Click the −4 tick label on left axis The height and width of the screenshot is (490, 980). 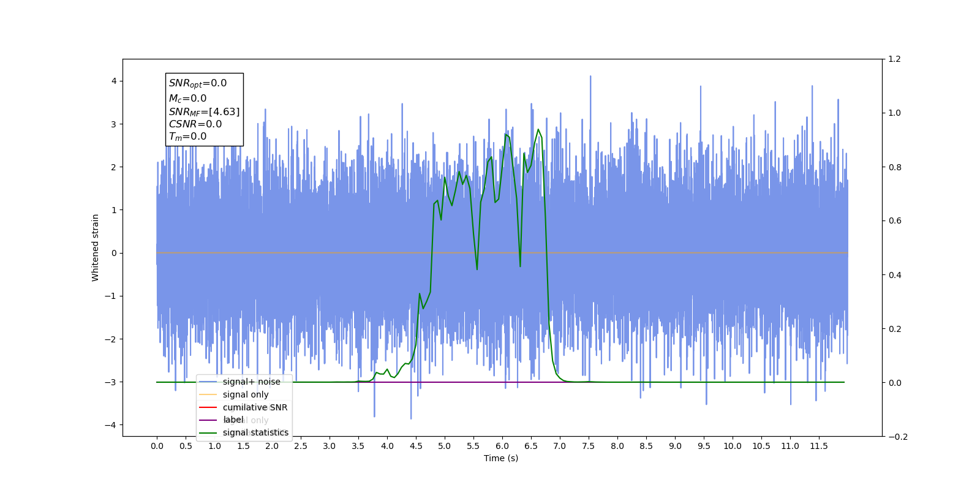(x=110, y=425)
